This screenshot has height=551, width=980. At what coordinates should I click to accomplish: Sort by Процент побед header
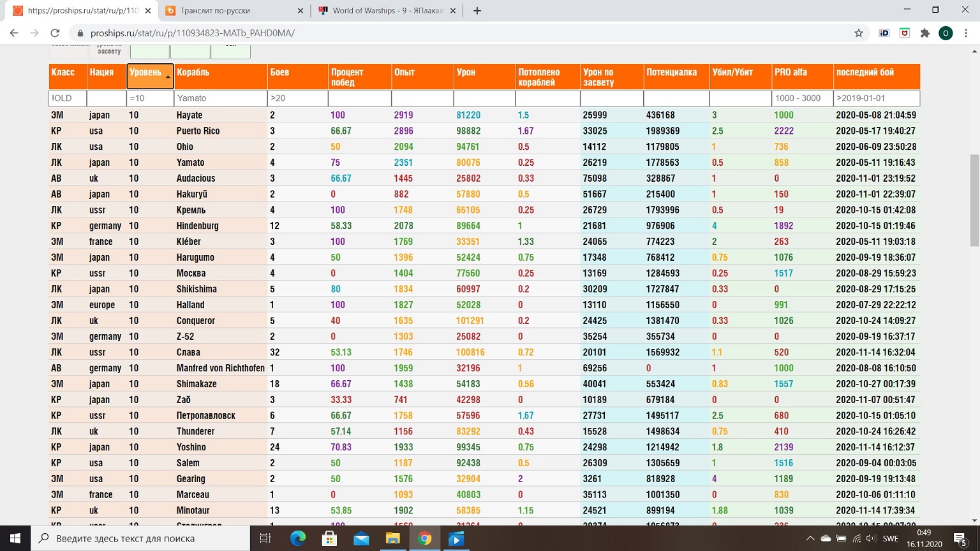359,77
